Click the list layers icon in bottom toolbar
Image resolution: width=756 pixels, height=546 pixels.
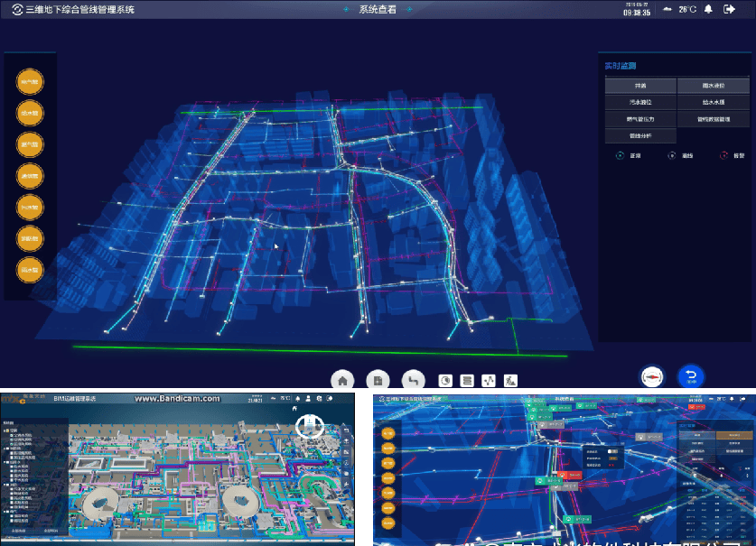[x=467, y=380]
